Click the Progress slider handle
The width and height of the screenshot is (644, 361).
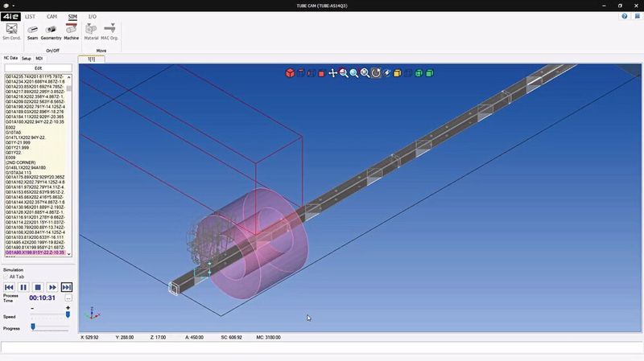33,327
